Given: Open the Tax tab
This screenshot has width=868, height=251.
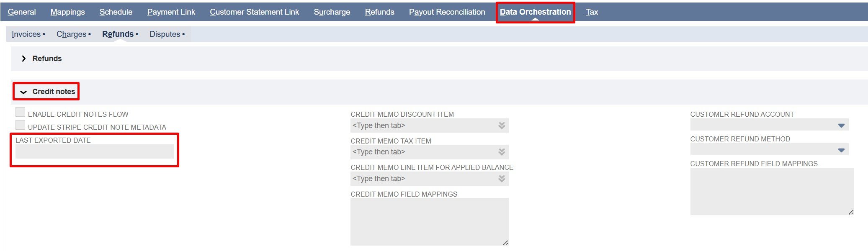Looking at the screenshot, I should pyautogui.click(x=591, y=12).
